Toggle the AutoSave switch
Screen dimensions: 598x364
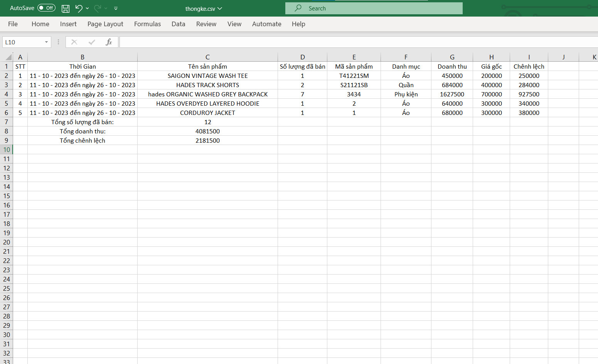point(46,8)
